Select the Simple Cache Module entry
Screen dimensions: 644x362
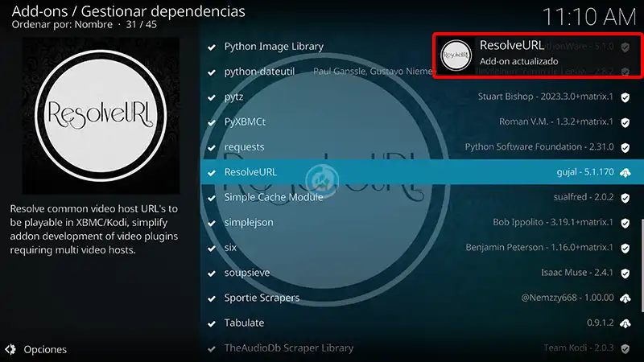(x=420, y=197)
